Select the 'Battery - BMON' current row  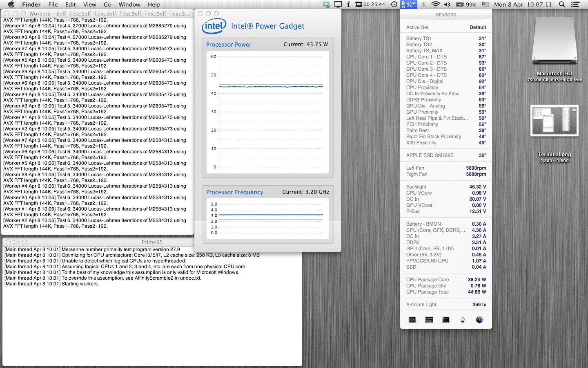446,224
